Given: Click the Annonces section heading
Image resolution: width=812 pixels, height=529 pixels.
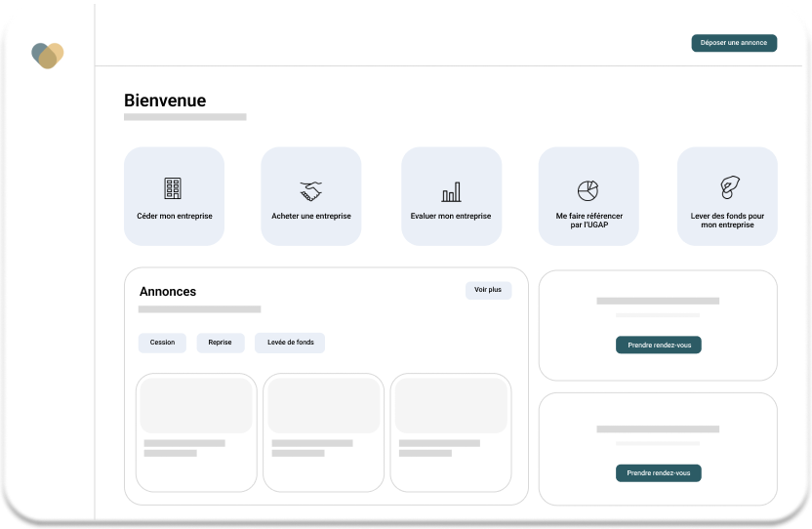Looking at the screenshot, I should pos(168,291).
